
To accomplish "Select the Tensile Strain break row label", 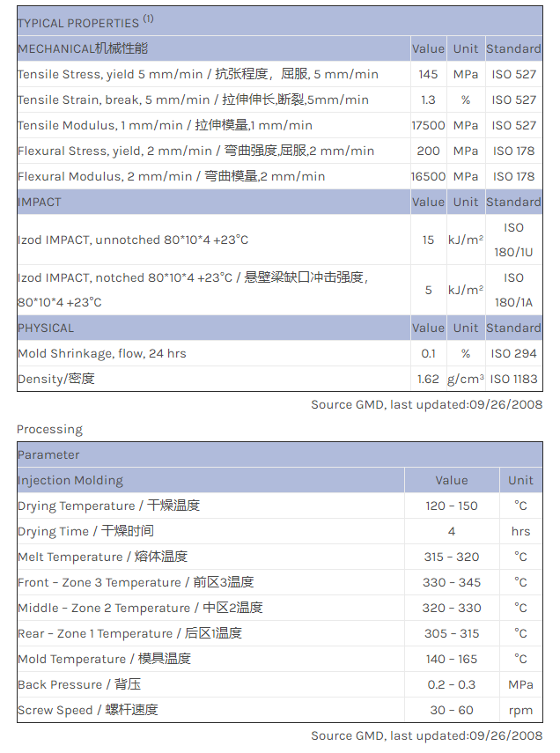I will [193, 100].
